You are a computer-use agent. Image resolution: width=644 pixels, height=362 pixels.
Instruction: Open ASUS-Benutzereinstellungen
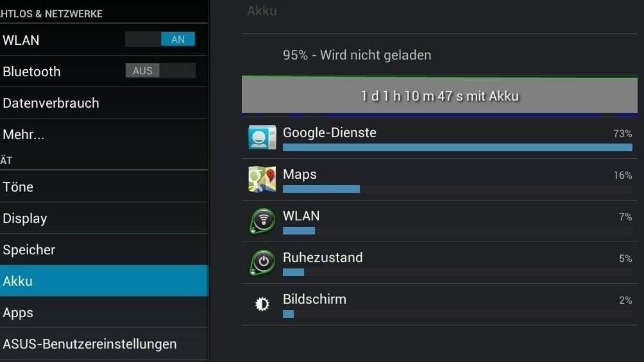pyautogui.click(x=104, y=344)
